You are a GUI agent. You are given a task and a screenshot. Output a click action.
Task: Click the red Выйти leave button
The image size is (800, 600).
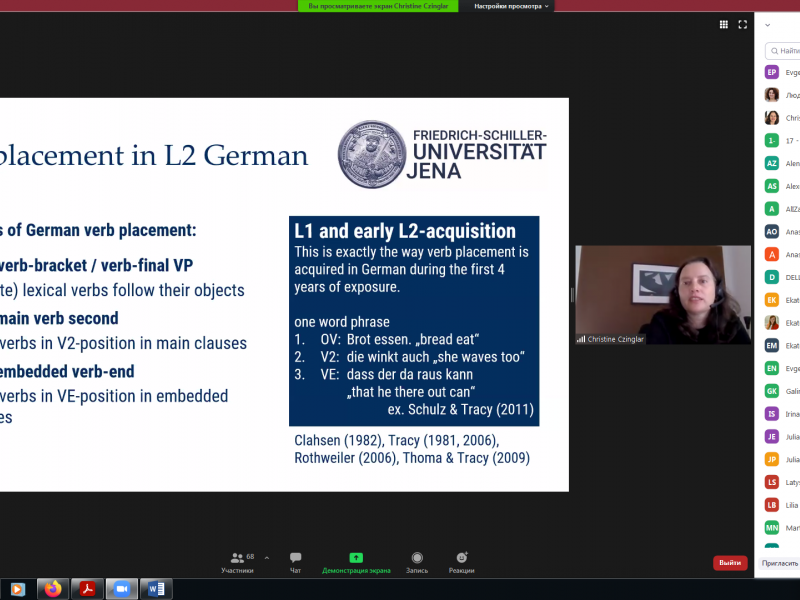(x=730, y=563)
